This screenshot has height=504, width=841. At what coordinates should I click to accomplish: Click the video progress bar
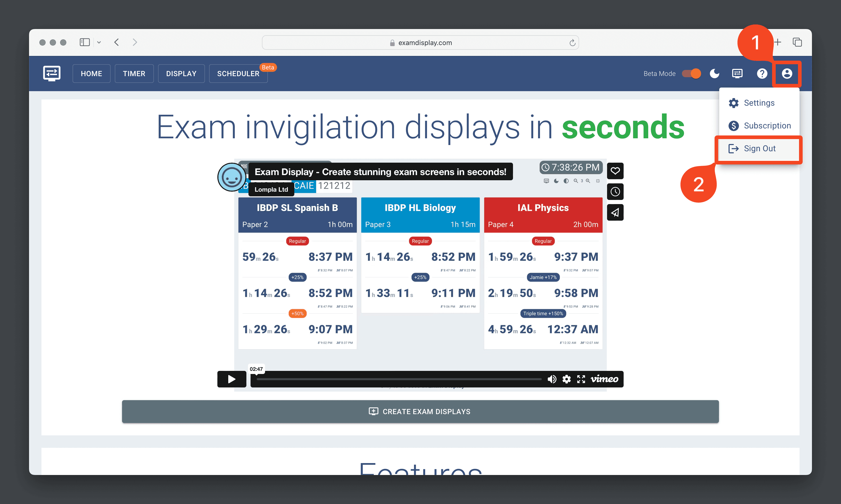click(x=399, y=379)
